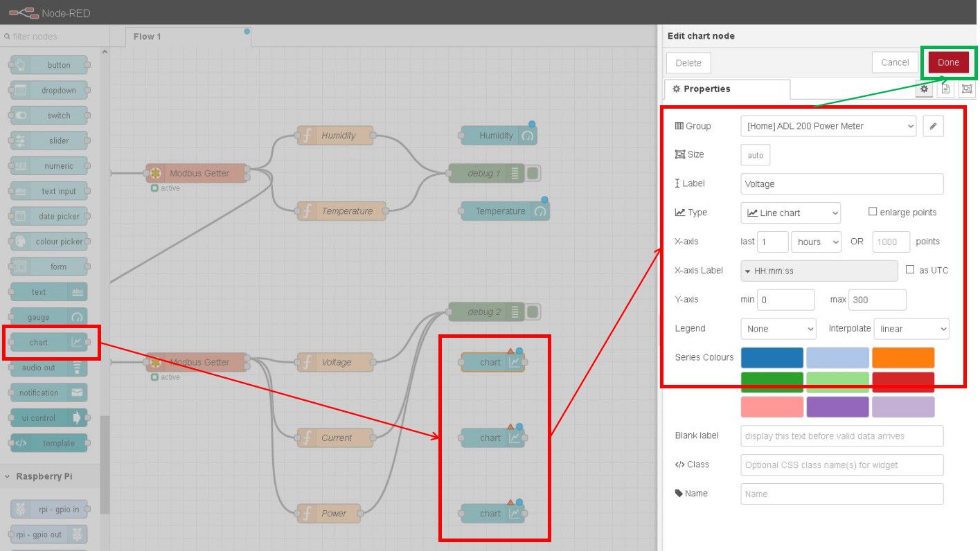Toggle the debug 1 node output button
This screenshot has height=551, width=980.
pos(533,173)
